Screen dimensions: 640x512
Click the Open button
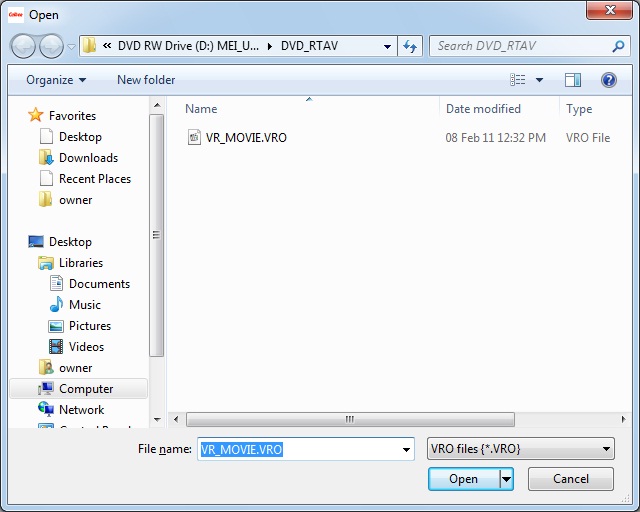pos(464,479)
